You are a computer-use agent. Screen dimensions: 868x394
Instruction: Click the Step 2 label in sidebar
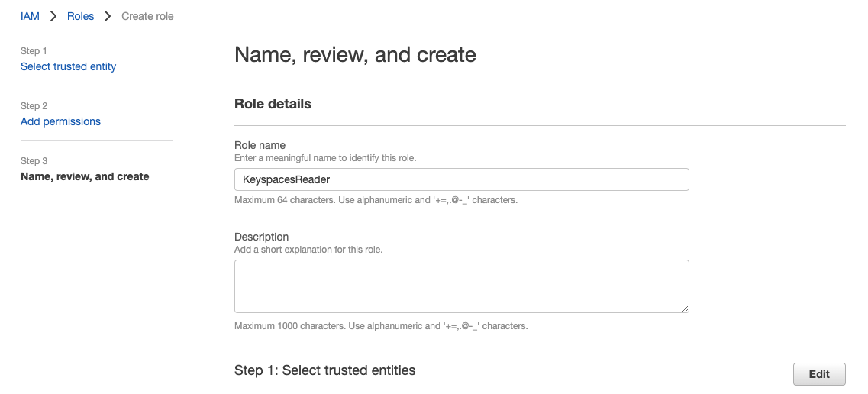34,106
